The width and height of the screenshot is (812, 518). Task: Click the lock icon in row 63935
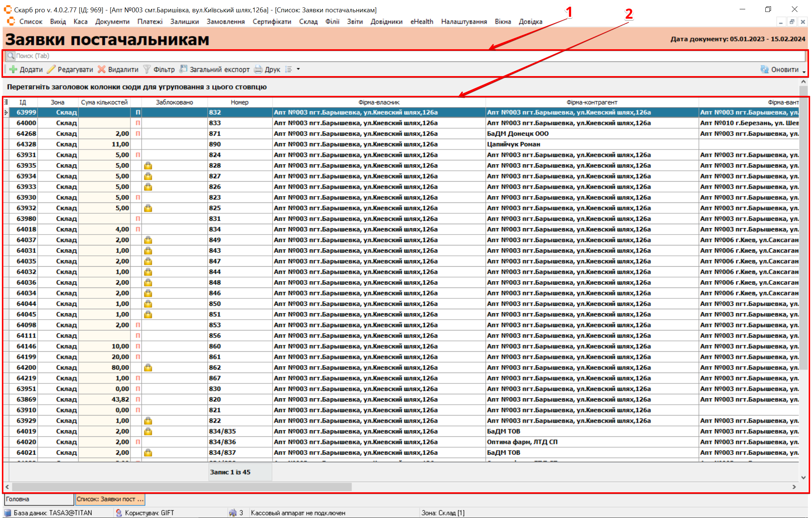[x=148, y=166]
